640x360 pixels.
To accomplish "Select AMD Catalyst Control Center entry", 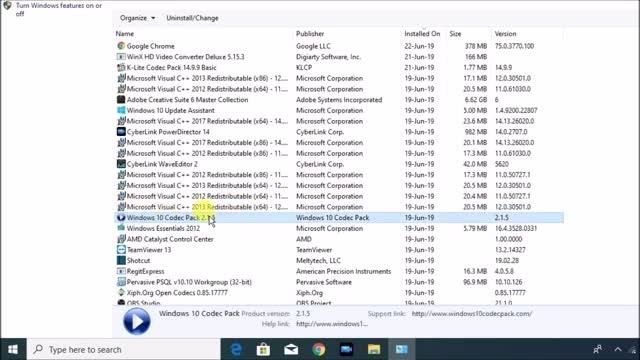I will [170, 239].
